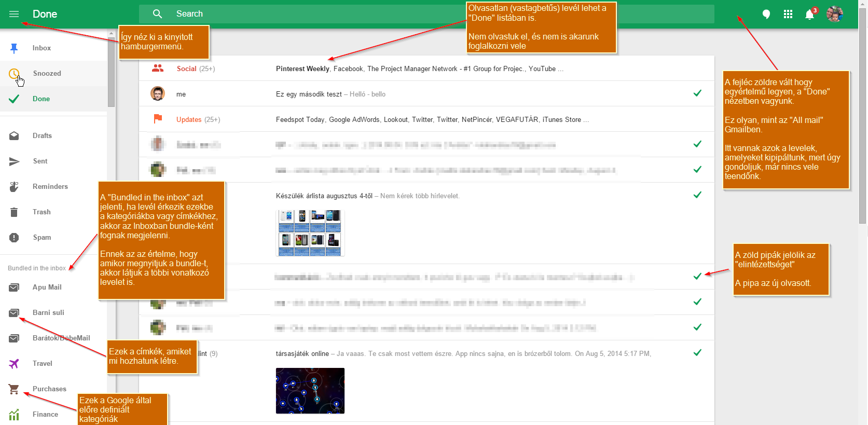
Task: Click the Spam warning icon
Action: tap(14, 238)
